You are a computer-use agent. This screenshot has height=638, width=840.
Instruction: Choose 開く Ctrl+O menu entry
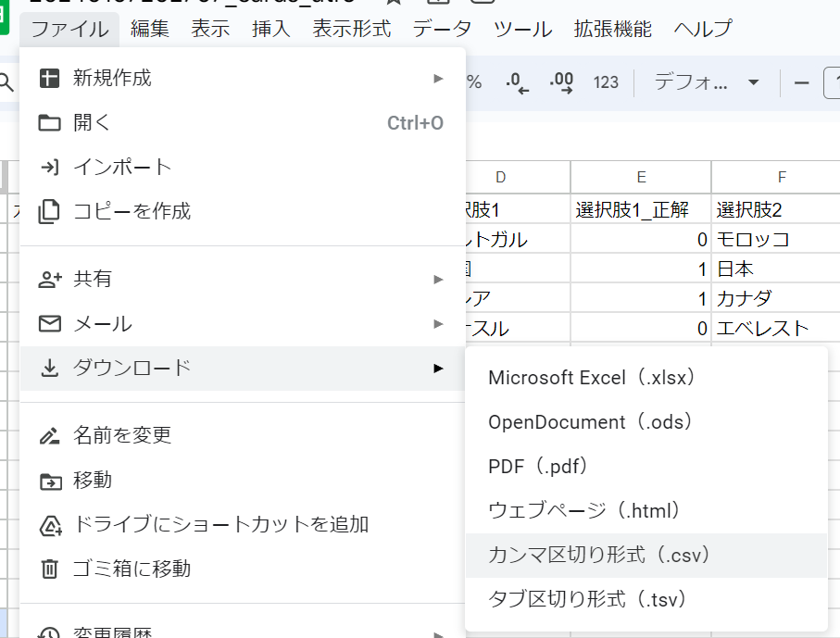243,123
